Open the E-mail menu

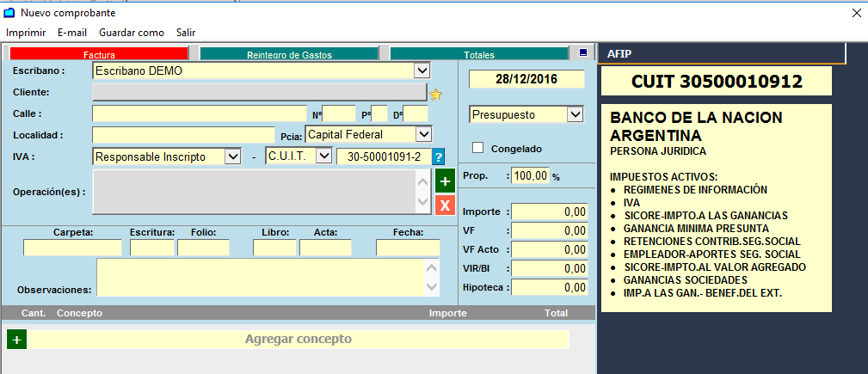click(x=72, y=33)
